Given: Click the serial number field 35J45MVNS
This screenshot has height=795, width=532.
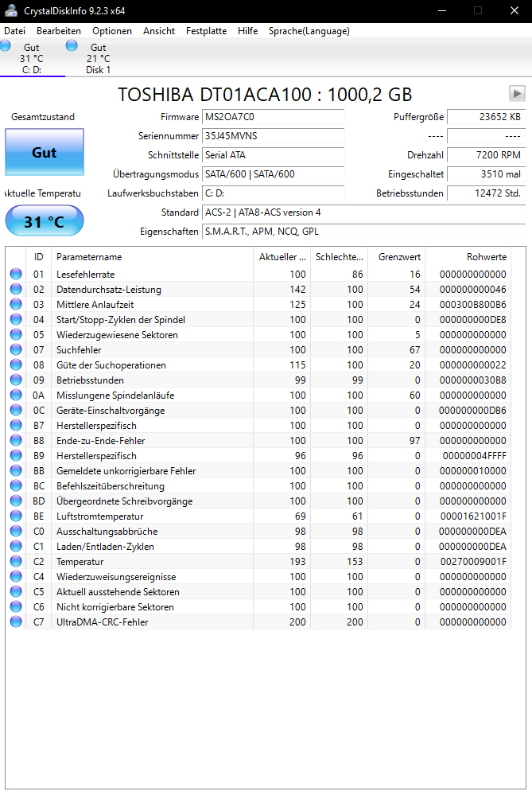Looking at the screenshot, I should pos(273,136).
